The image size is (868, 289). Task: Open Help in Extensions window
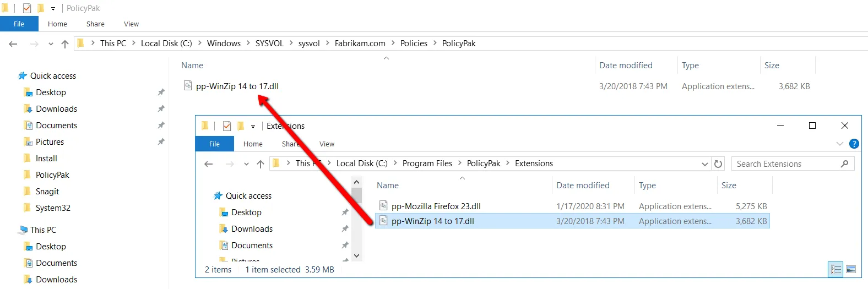tap(854, 144)
